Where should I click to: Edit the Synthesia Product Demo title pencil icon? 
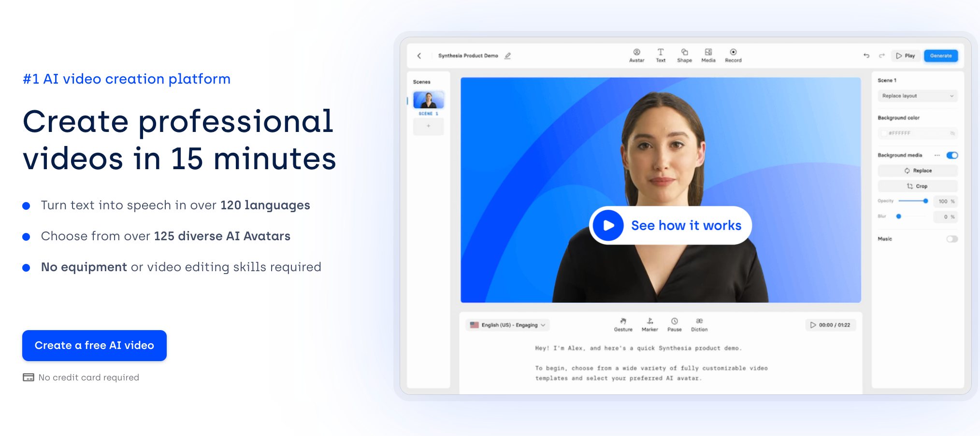click(x=507, y=56)
